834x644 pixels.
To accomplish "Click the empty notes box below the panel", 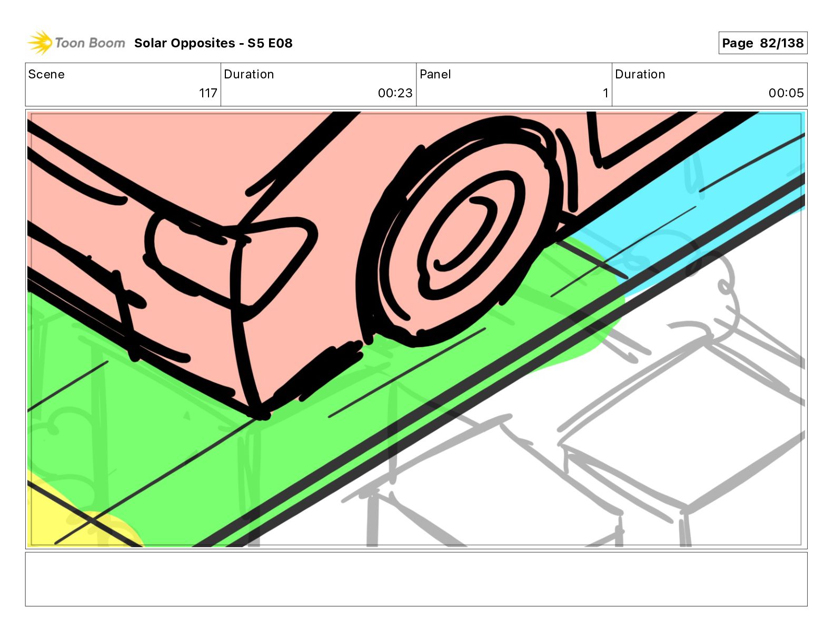I will (416, 579).
